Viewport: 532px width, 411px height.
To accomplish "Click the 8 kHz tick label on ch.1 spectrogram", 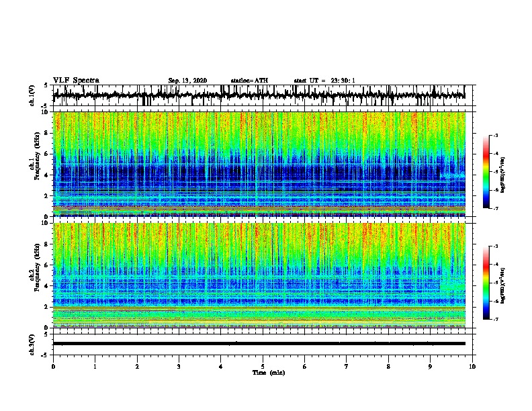I will coord(48,133).
